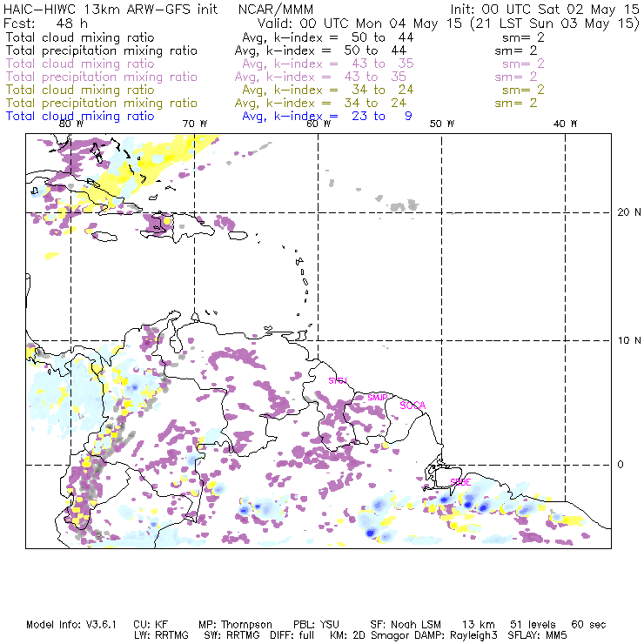Click the '40 W' longitude label
644x644 pixels.
pos(566,124)
